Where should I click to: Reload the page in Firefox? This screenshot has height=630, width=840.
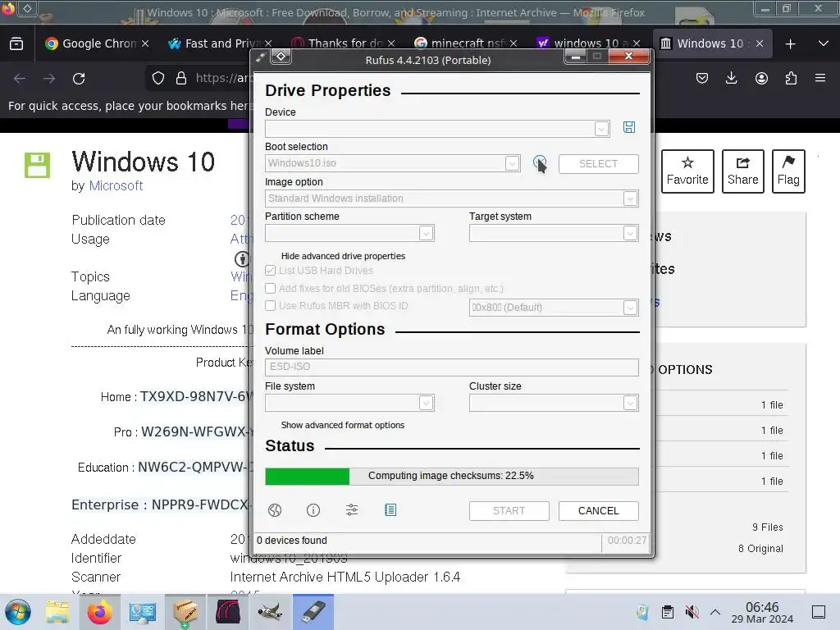(79, 79)
